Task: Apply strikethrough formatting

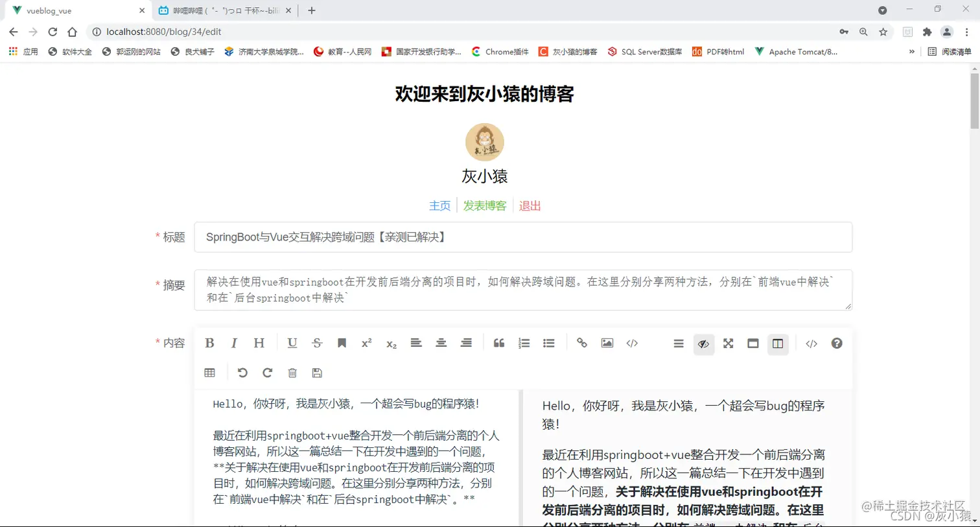Action: point(317,343)
